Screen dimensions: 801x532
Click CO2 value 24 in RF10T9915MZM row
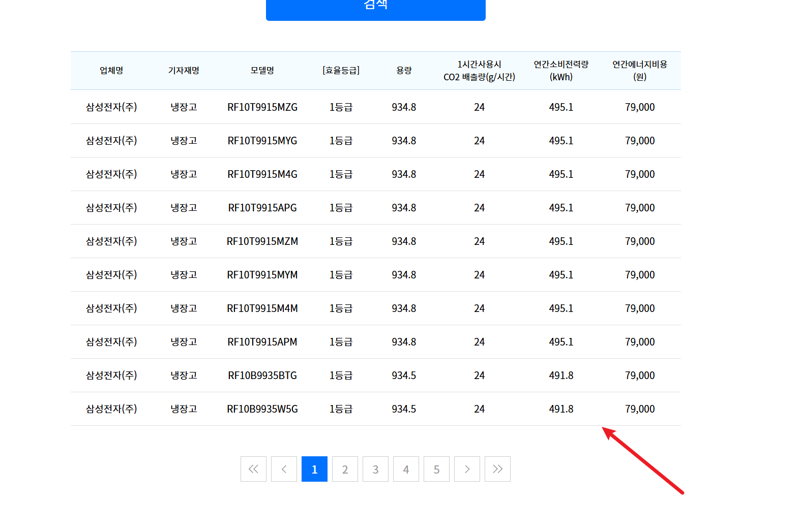pos(479,241)
